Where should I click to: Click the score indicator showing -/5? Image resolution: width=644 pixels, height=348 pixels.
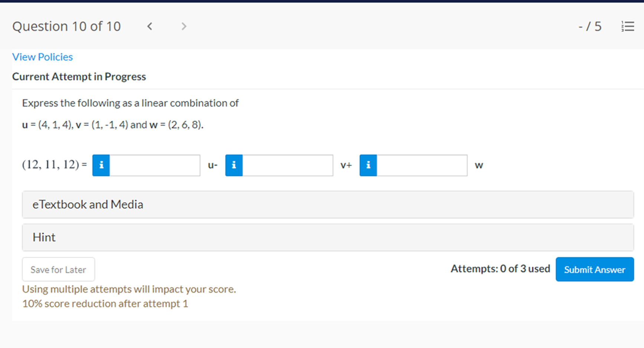(x=590, y=26)
